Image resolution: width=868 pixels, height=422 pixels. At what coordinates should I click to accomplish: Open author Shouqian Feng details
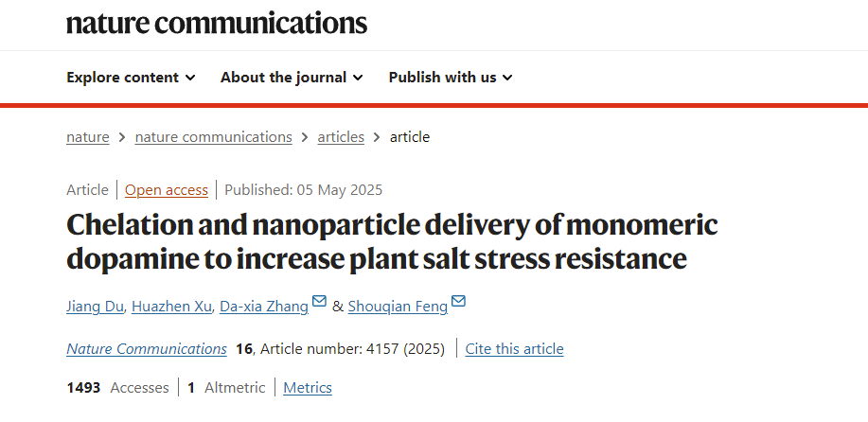pyautogui.click(x=398, y=306)
